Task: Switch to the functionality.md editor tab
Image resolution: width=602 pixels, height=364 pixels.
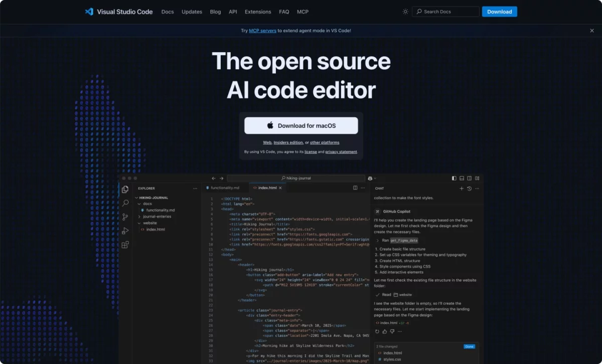Action: (x=224, y=188)
